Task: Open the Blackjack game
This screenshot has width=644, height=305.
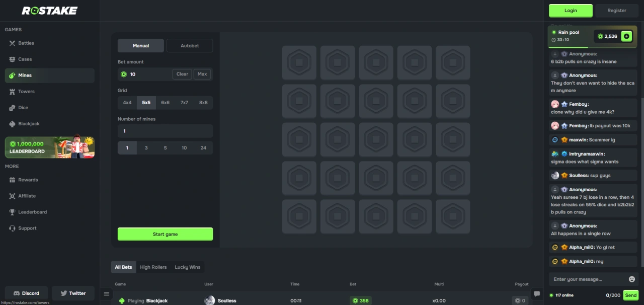Action: (x=50, y=124)
